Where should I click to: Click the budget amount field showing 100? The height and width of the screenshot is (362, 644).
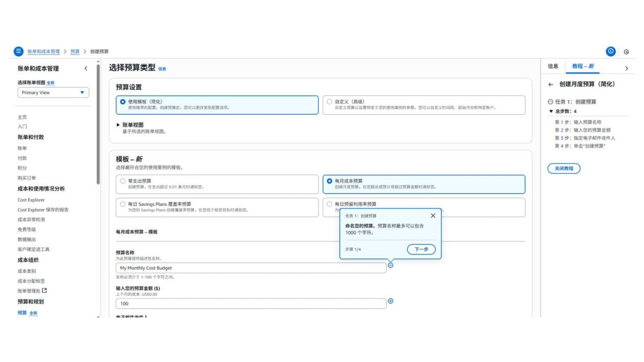(251, 304)
